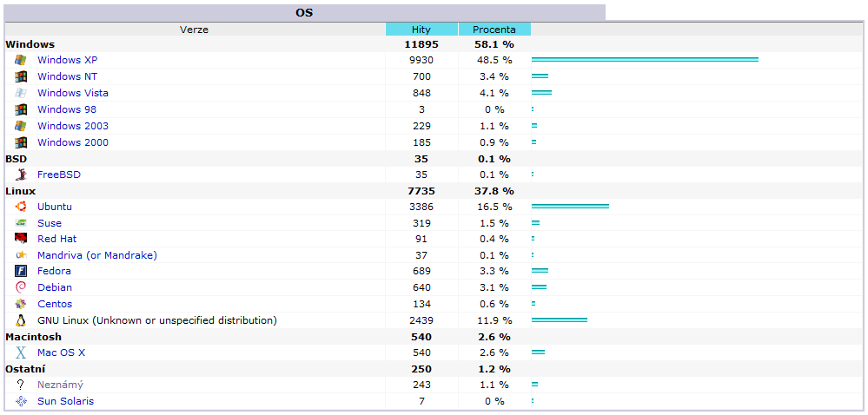Click the Neznámý entry text
This screenshot has height=415, width=868.
pos(60,385)
